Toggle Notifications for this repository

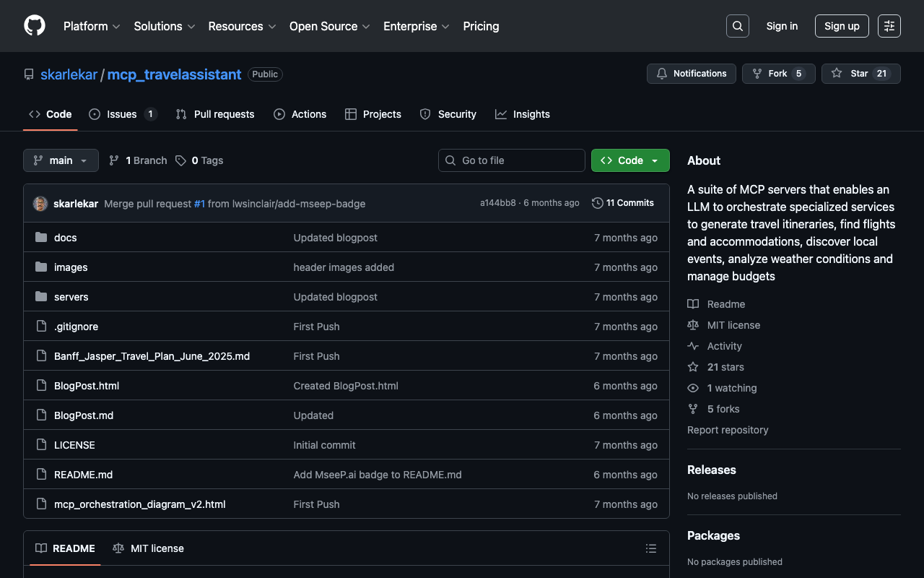point(692,74)
